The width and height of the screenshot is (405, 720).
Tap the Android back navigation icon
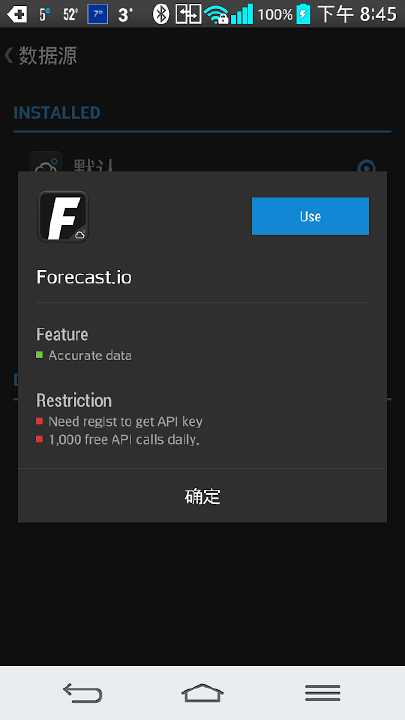click(83, 692)
